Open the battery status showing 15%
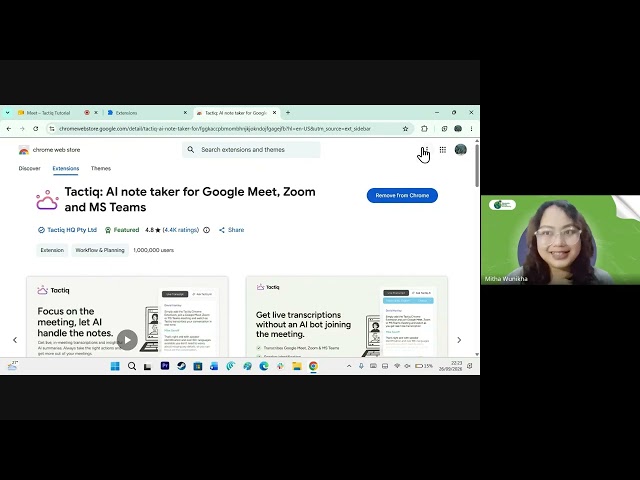Screen dimensions: 640x480 pyautogui.click(x=424, y=366)
